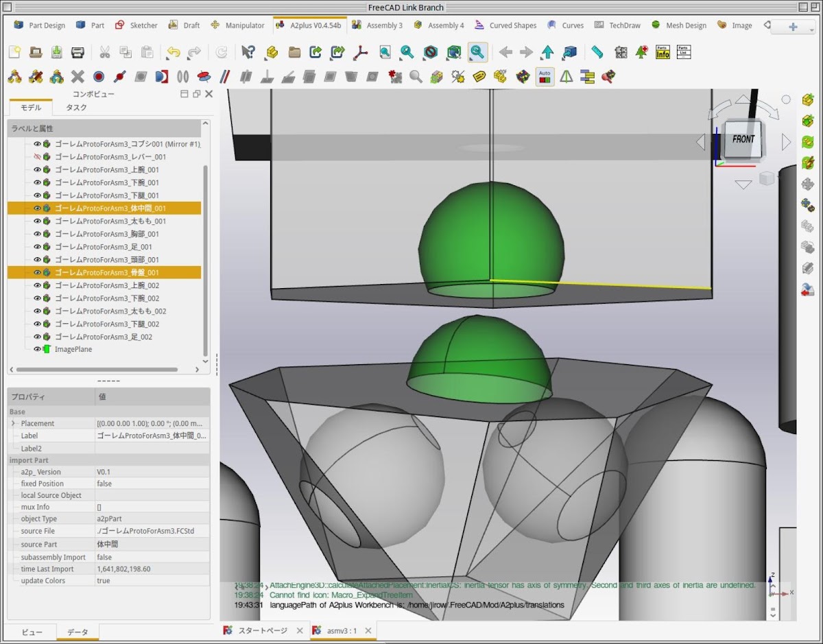Viewport: 823px width, 644px height.
Task: Toggle visibility of the 胸部_001 part
Action: pos(38,234)
